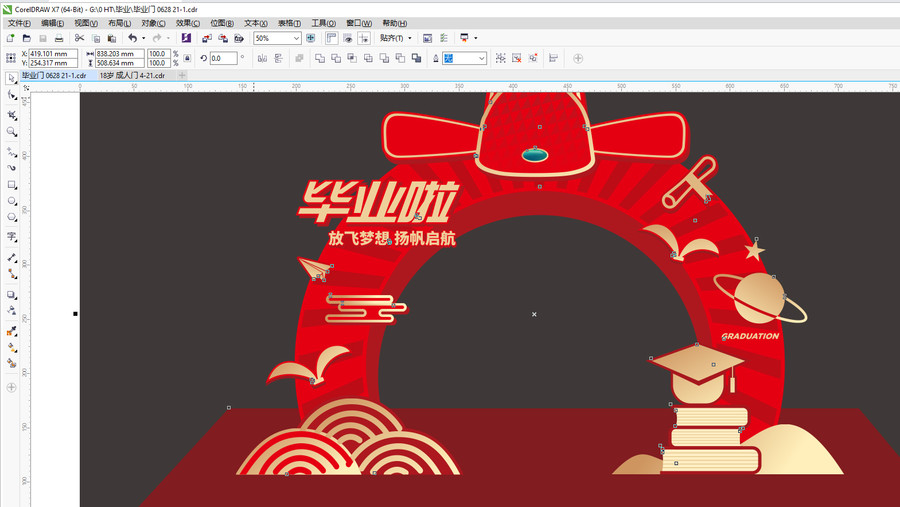Open the purple search content icon

[x=186, y=38]
